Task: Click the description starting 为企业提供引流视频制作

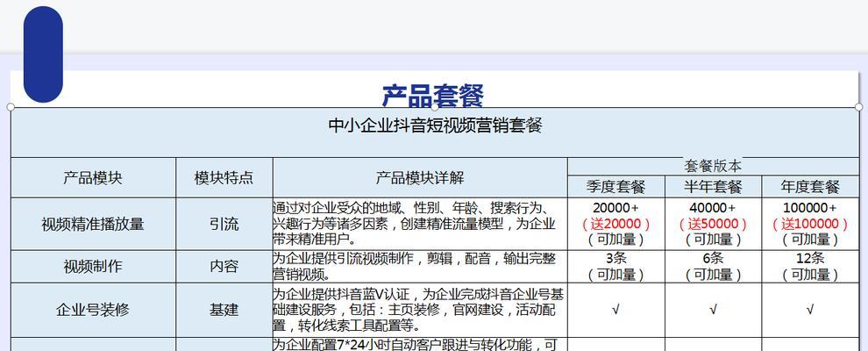Action: [414, 266]
